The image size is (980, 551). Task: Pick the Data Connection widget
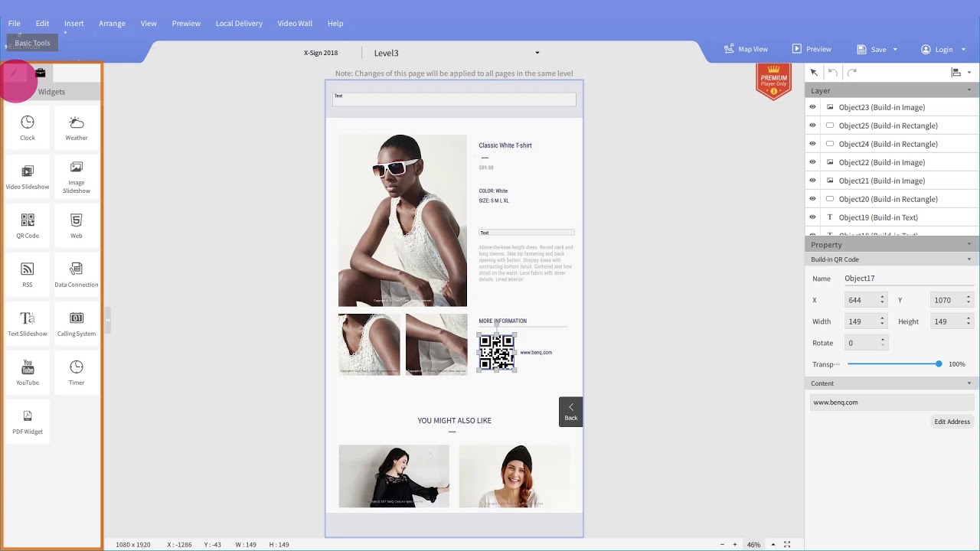pos(77,275)
